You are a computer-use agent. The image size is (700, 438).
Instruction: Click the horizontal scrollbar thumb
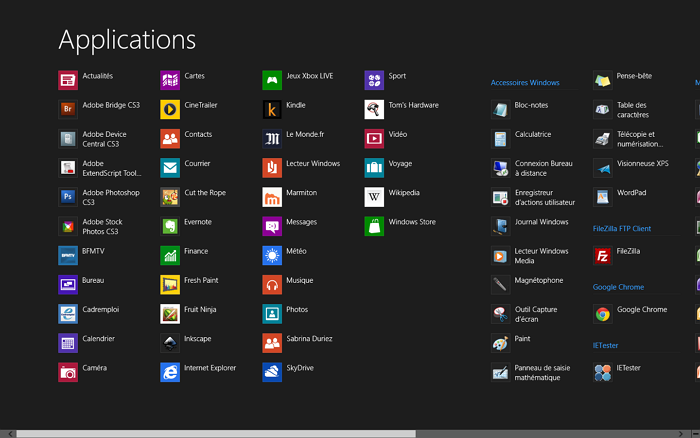[x=215, y=433]
